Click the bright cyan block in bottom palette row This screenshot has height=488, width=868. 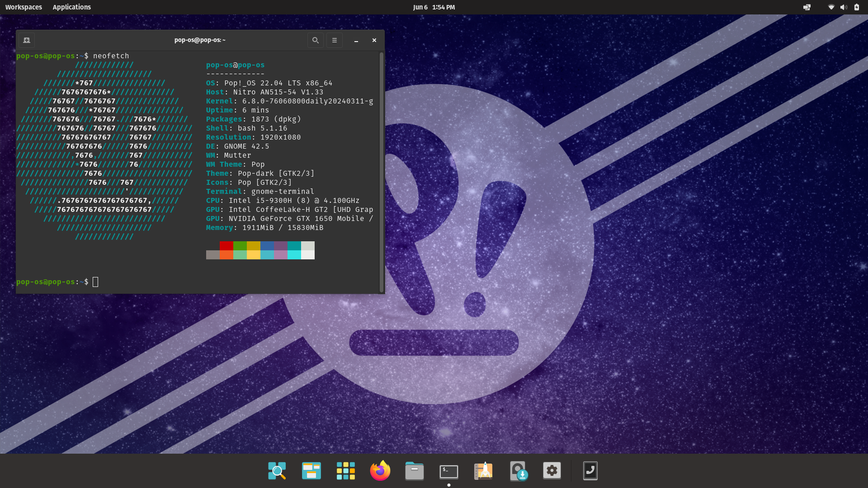(x=294, y=255)
